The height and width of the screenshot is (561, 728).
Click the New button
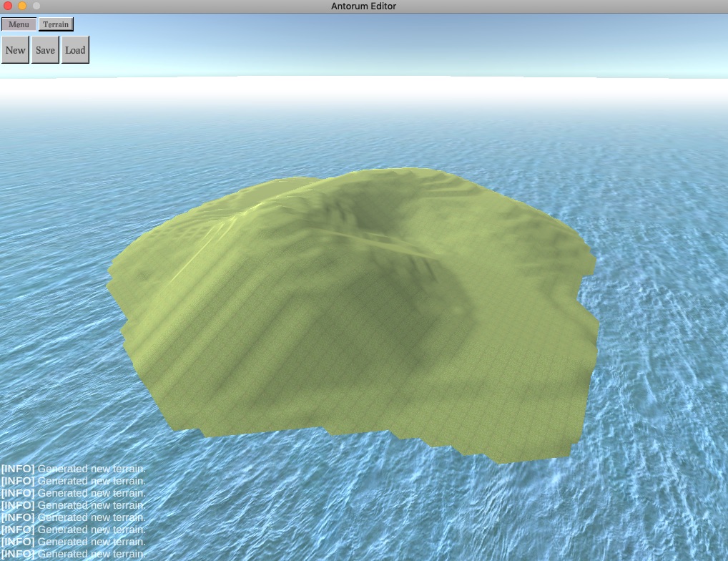pos(15,50)
